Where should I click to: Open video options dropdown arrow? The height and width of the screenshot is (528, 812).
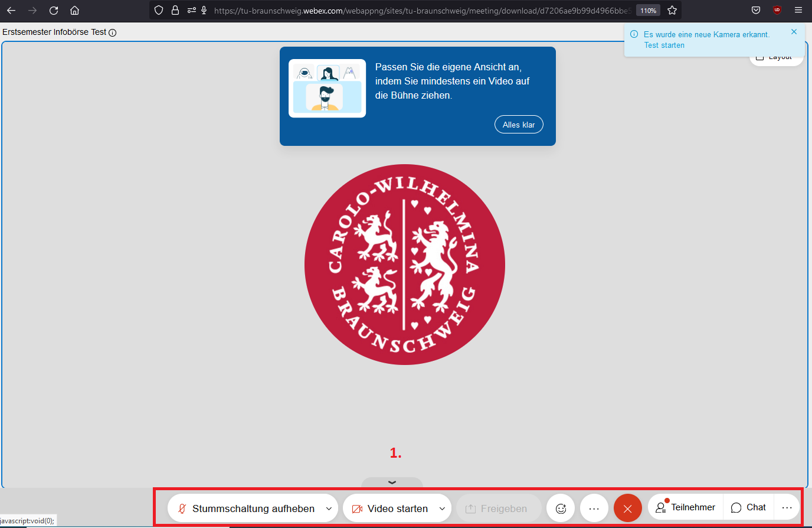442,509
